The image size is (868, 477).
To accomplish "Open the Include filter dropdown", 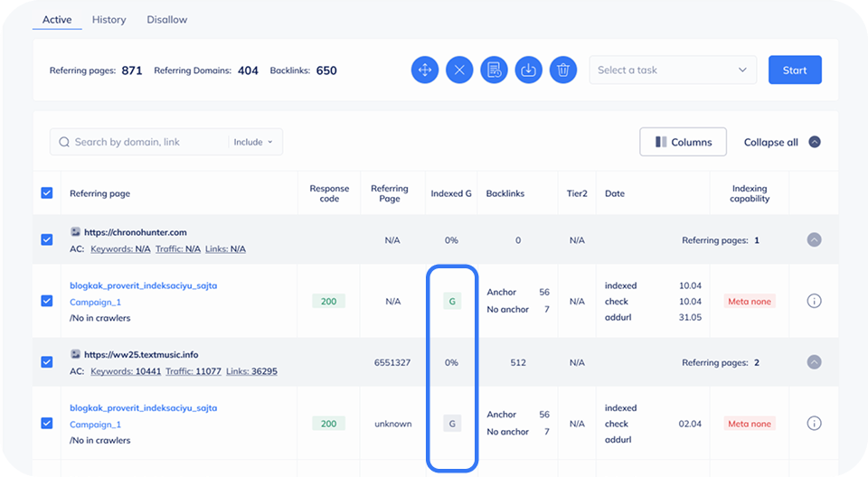I will 254,142.
